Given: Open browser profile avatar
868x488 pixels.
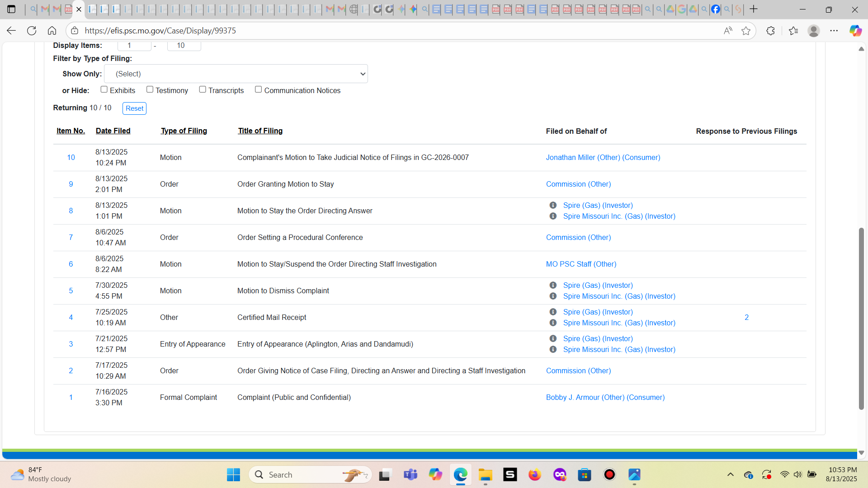Looking at the screenshot, I should (814, 31).
